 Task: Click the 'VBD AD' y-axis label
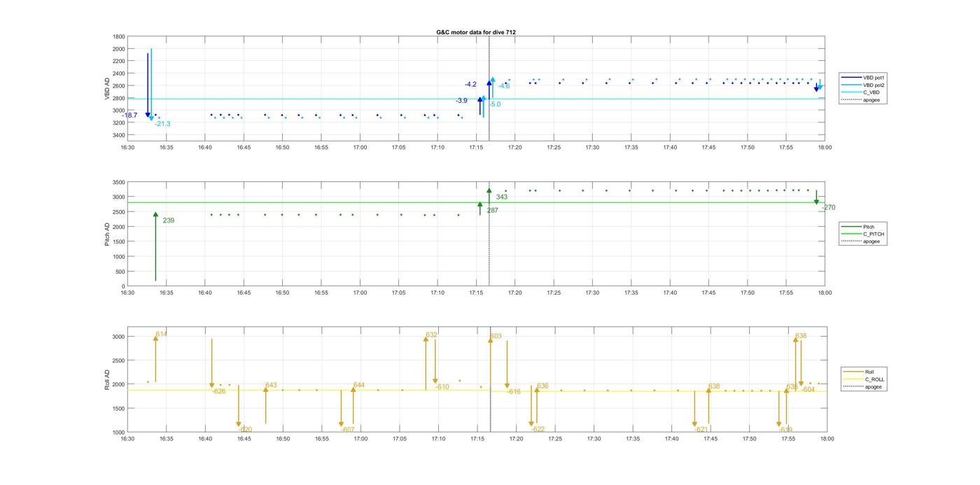[108, 88]
